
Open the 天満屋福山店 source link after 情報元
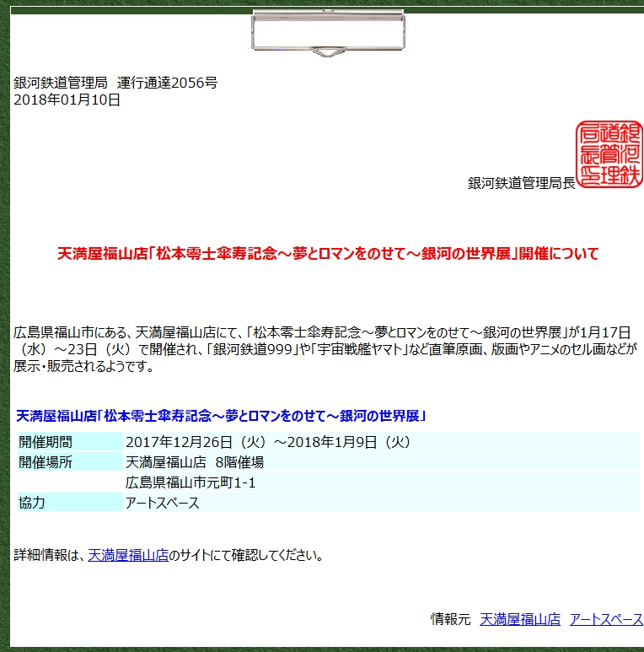pos(520,619)
